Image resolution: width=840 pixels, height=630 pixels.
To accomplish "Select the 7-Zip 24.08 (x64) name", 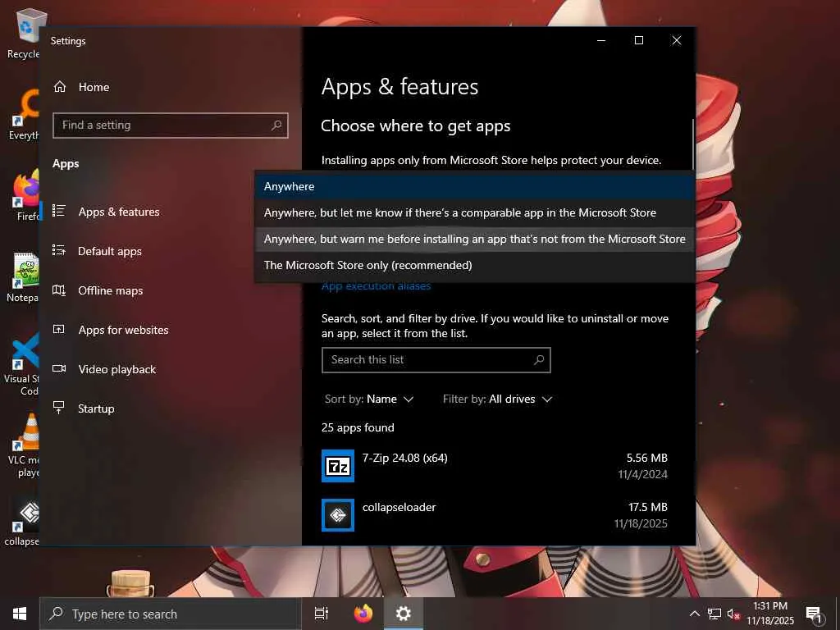I will 405,458.
